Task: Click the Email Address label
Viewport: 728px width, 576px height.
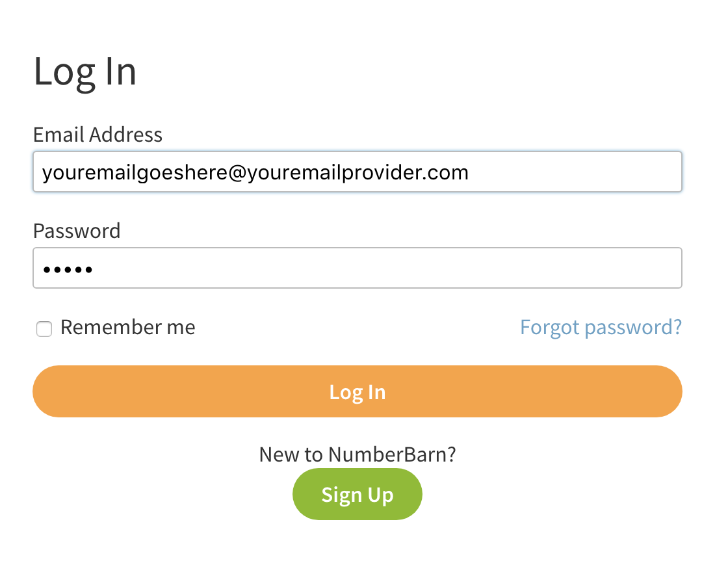Action: click(97, 135)
